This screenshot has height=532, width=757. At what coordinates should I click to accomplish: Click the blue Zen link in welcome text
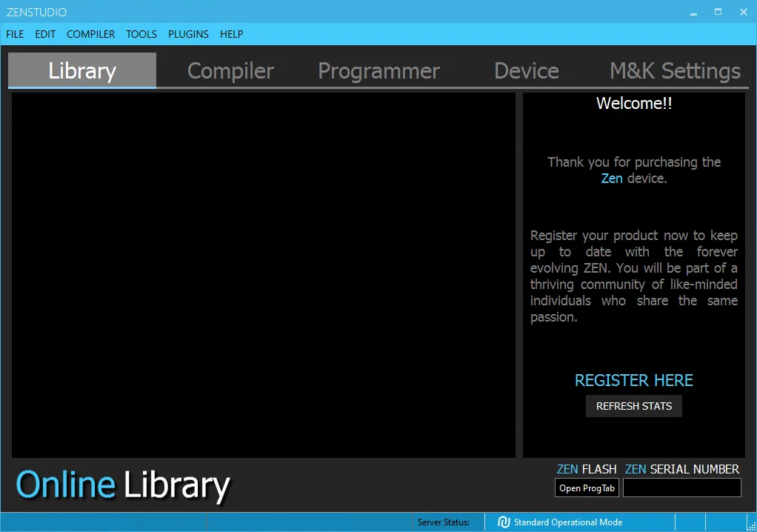[x=612, y=179]
